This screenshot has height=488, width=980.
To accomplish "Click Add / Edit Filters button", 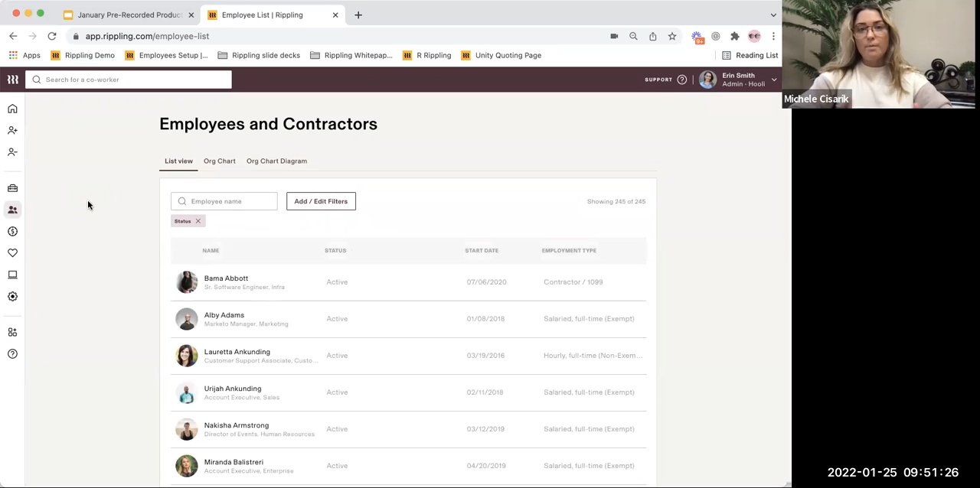I will tap(321, 201).
